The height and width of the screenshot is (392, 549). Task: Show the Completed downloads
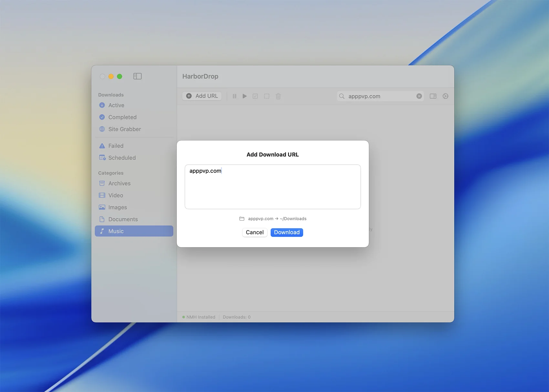(122, 117)
